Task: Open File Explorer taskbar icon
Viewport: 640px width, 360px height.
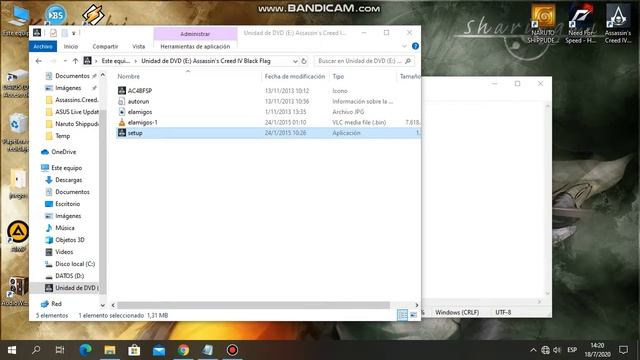Action: point(110,350)
